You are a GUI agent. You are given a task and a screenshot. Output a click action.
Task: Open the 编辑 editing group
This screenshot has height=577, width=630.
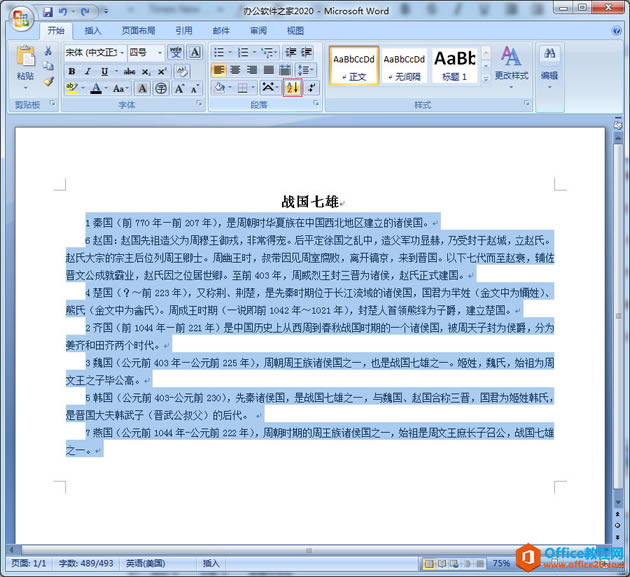pyautogui.click(x=549, y=68)
